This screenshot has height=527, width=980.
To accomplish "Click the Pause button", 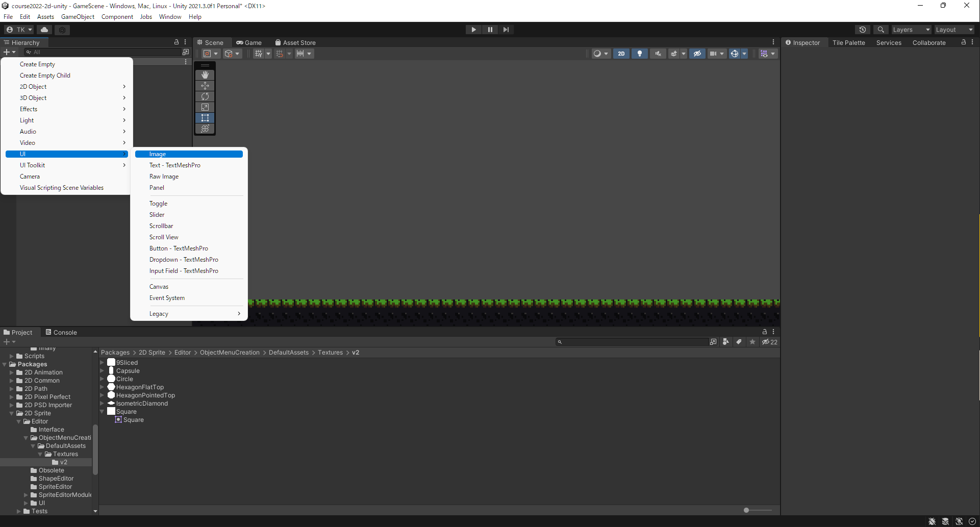I will (490, 30).
